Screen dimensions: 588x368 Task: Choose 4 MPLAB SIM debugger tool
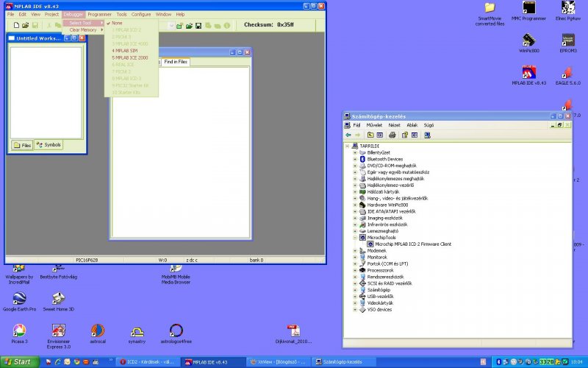[132, 50]
